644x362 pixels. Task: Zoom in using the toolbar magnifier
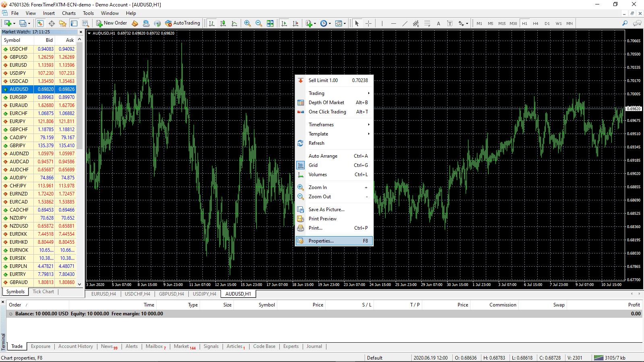(247, 23)
